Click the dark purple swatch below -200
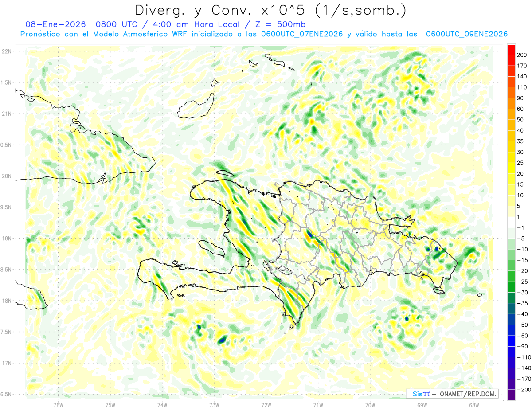 click(512, 395)
